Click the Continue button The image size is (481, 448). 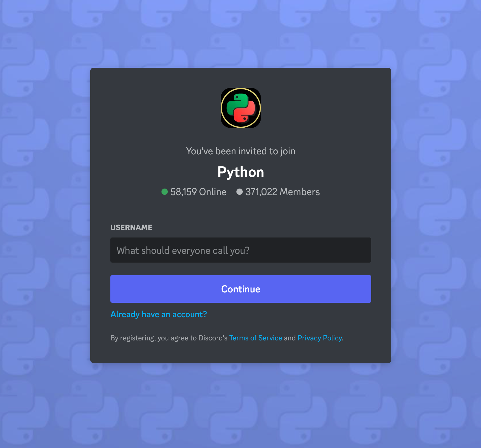coord(241,289)
